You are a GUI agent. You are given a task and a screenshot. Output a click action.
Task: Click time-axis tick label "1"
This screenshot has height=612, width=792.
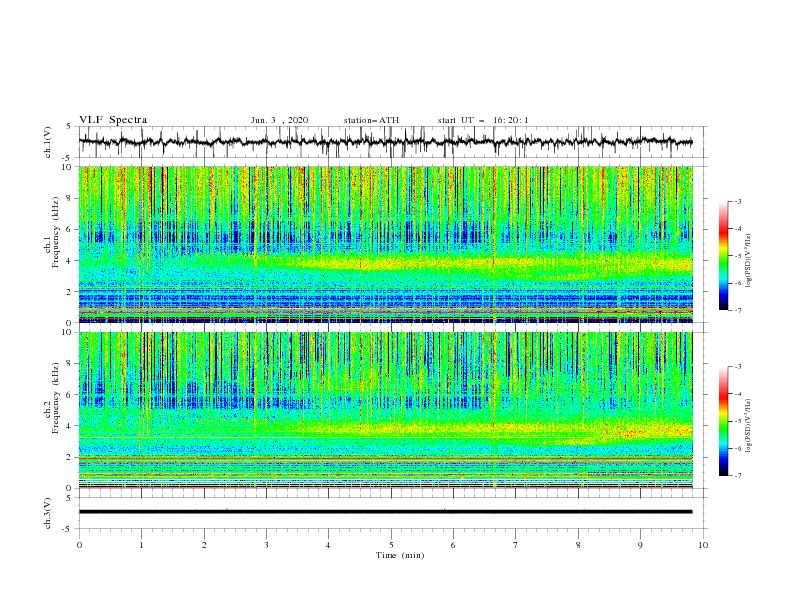[141, 545]
